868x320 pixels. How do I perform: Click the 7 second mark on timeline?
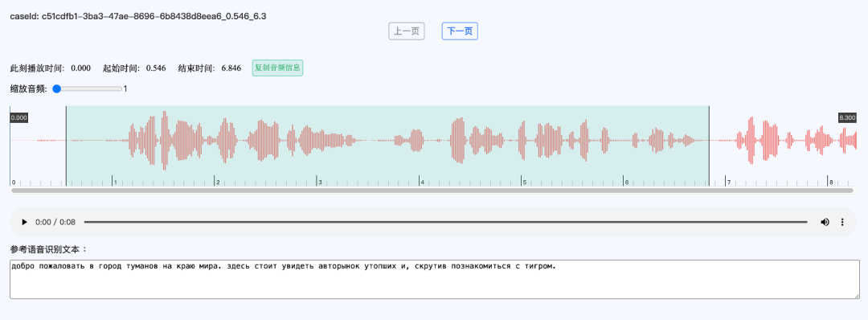(x=727, y=182)
